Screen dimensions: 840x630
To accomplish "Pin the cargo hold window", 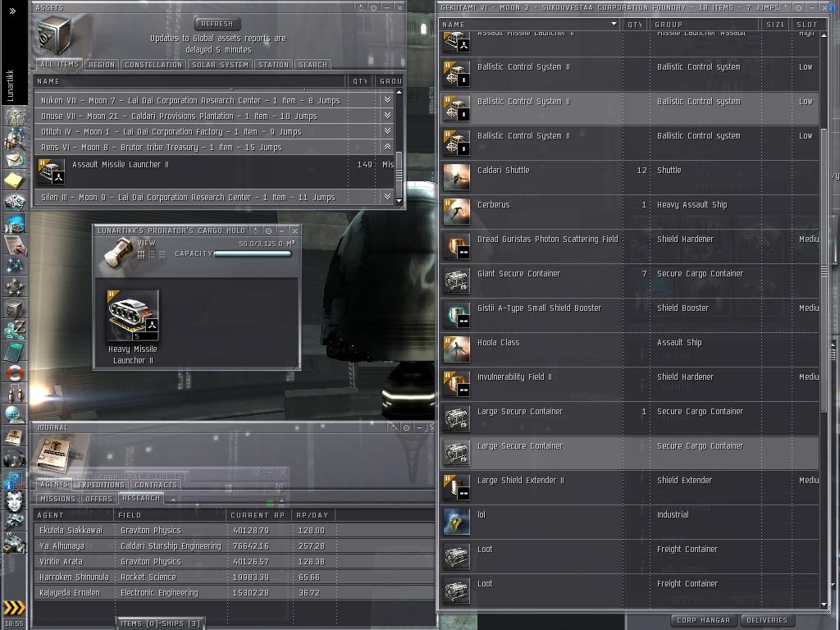I will tap(256, 231).
